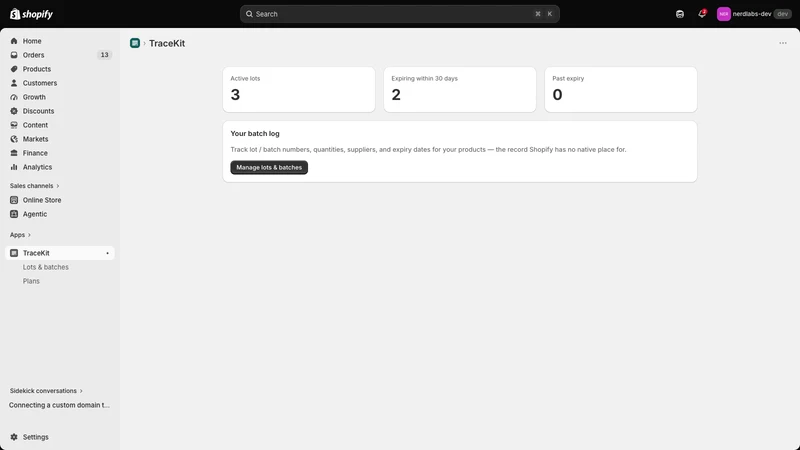Viewport: 800px width, 450px height.
Task: Click the Content icon
Action: pos(14,125)
